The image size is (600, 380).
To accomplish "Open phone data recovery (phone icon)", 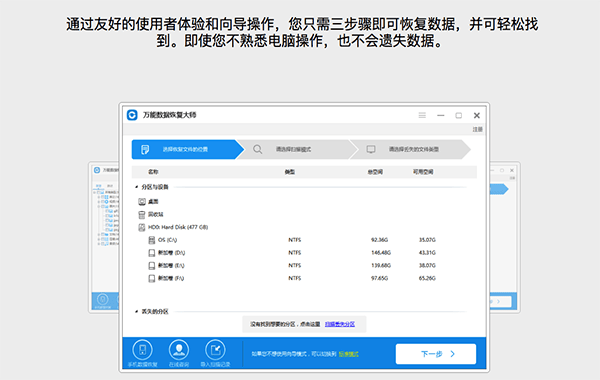I will (142, 350).
